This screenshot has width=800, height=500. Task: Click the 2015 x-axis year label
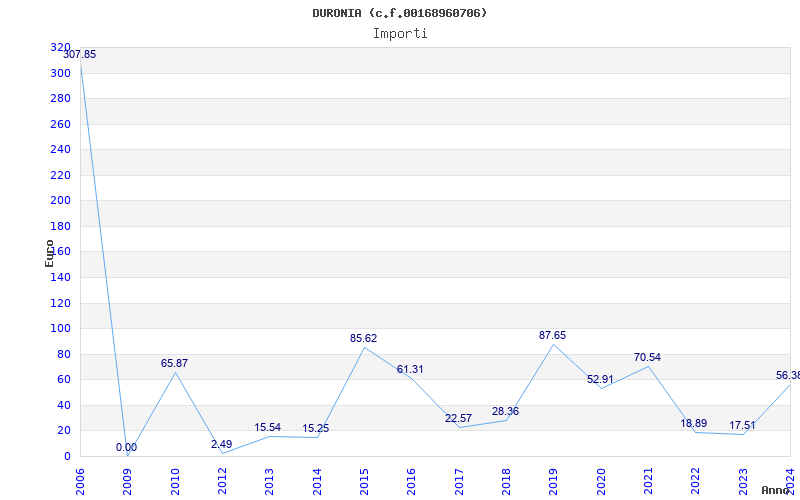[364, 482]
